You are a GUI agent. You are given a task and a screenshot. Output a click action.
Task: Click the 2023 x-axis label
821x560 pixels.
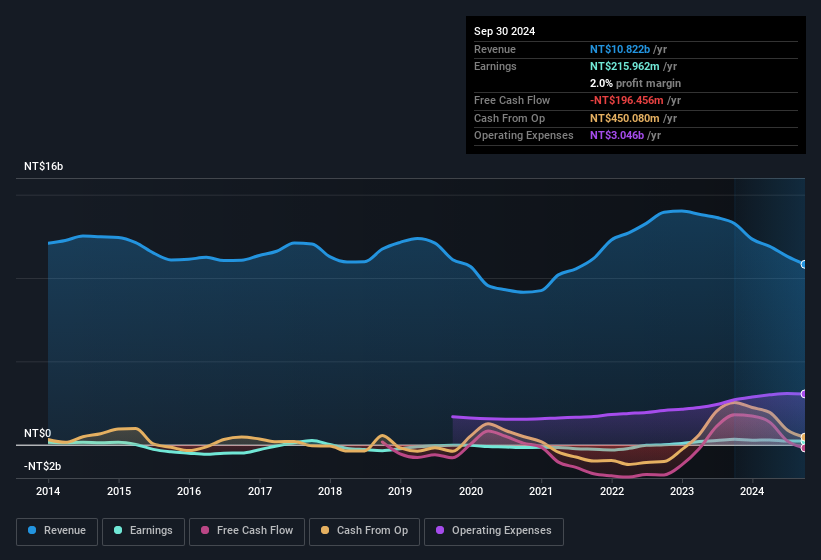click(682, 491)
